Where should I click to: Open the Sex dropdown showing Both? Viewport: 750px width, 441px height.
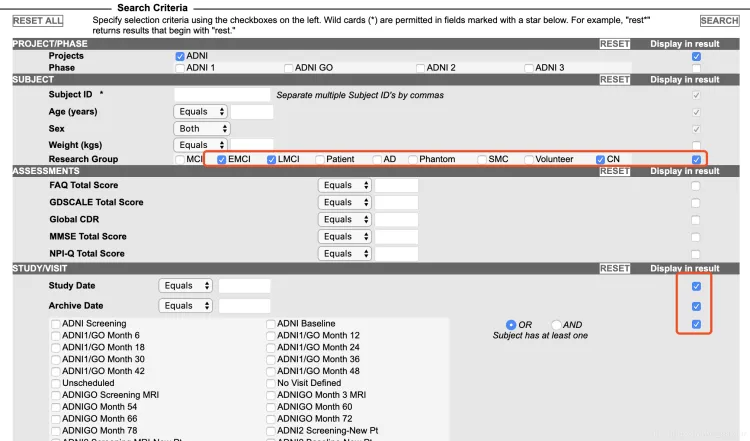(x=202, y=128)
